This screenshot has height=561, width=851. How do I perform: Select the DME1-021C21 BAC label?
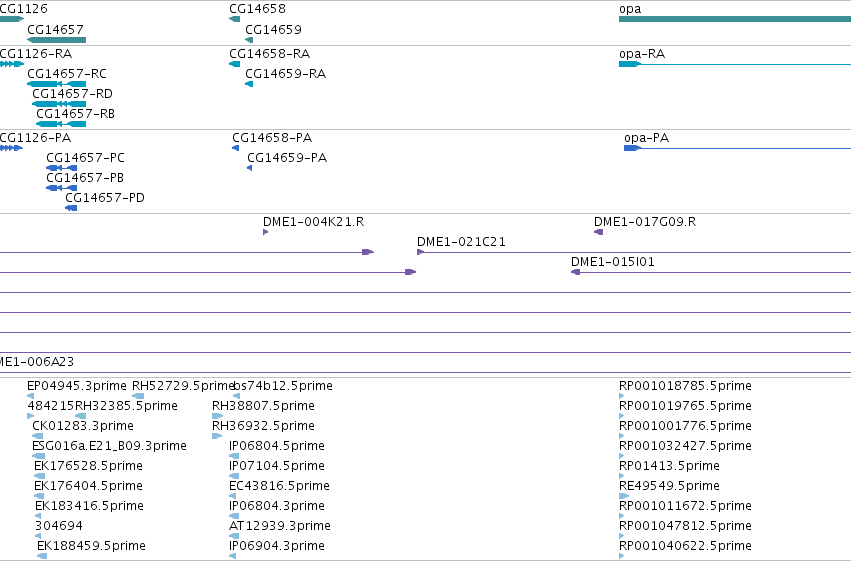[461, 242]
